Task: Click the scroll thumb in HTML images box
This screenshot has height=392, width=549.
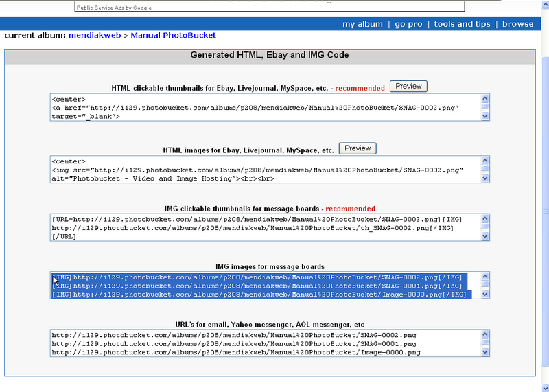Action: pyautogui.click(x=485, y=168)
